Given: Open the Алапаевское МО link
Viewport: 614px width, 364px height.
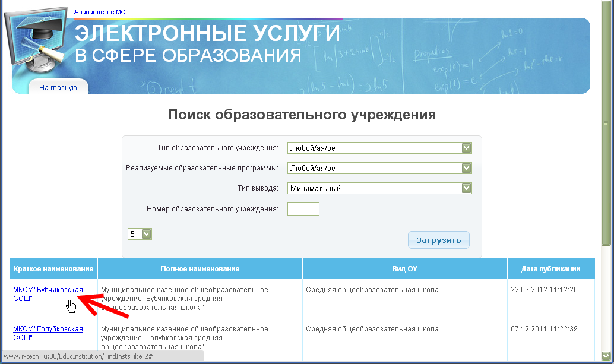Looking at the screenshot, I should pyautogui.click(x=100, y=12).
